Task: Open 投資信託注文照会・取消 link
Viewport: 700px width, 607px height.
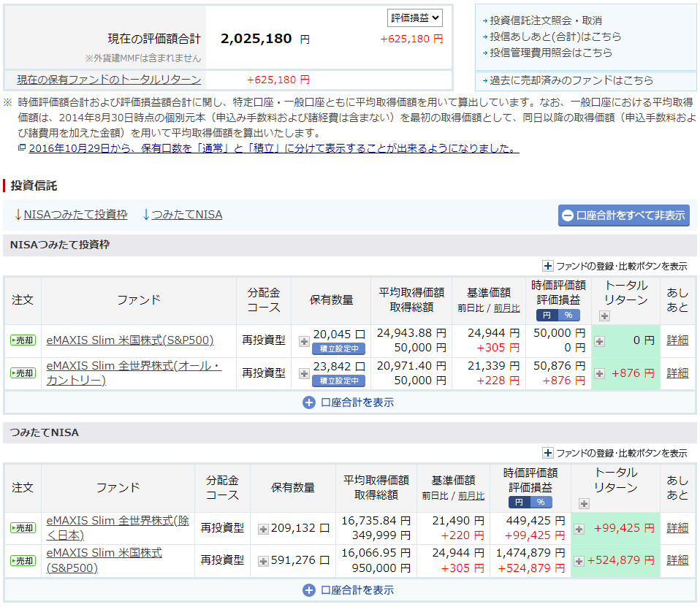Action: coord(546,20)
